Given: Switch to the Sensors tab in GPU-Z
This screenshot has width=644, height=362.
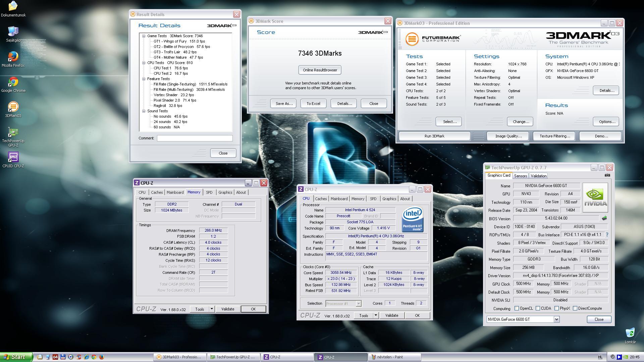Looking at the screenshot, I should pyautogui.click(x=520, y=176).
